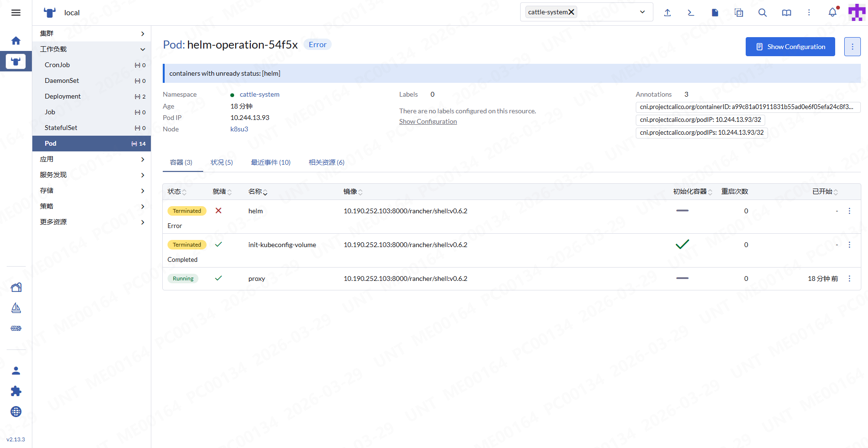Go to home via house icon

16,41
